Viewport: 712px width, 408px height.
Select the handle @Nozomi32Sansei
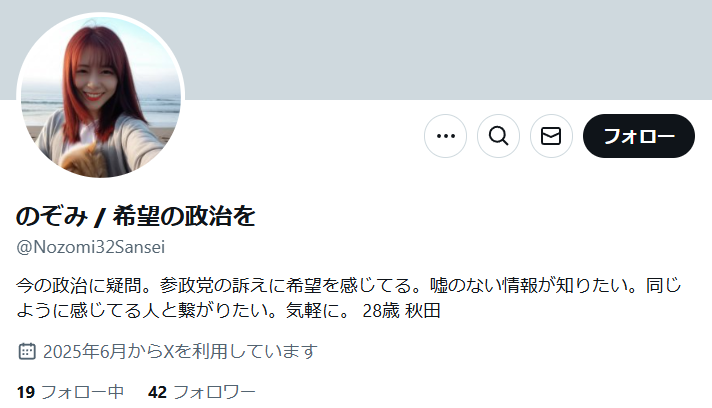pyautogui.click(x=91, y=247)
